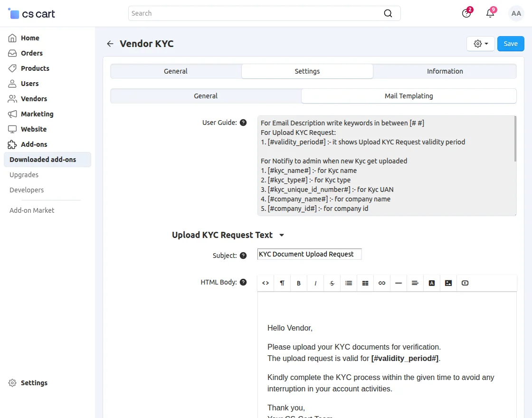This screenshot has width=532, height=418.
Task: Open notifications via the bell icon
Action: point(490,13)
